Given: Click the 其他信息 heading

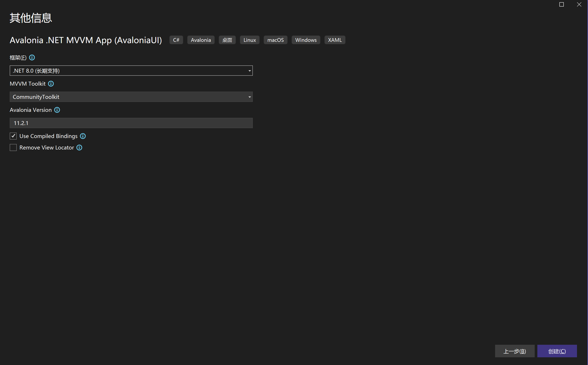Looking at the screenshot, I should [31, 18].
